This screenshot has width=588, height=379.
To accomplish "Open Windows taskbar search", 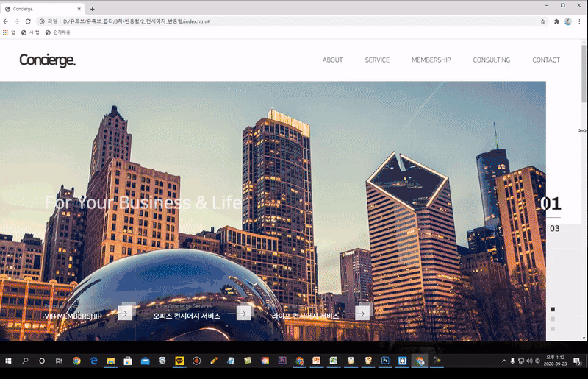I will pyautogui.click(x=25, y=361).
